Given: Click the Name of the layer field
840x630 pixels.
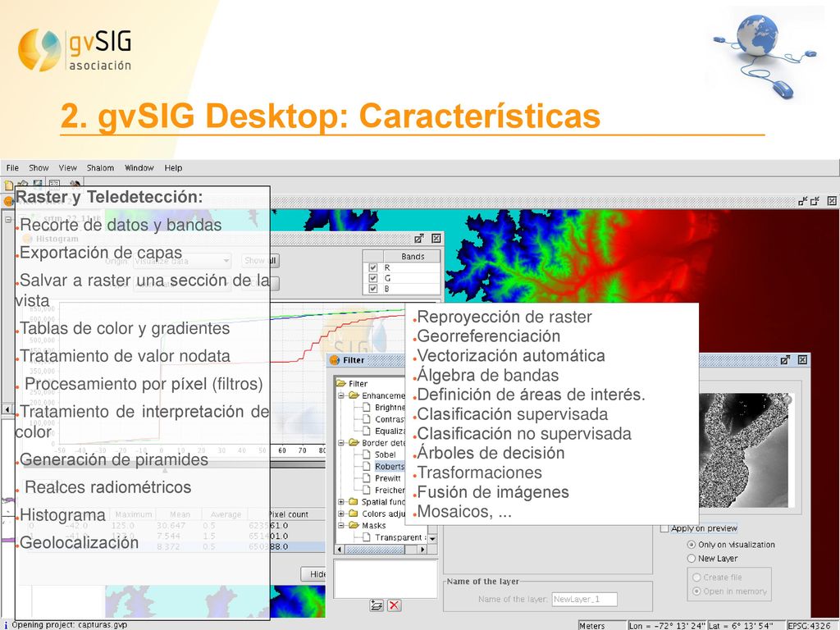Looking at the screenshot, I should click(x=584, y=599).
